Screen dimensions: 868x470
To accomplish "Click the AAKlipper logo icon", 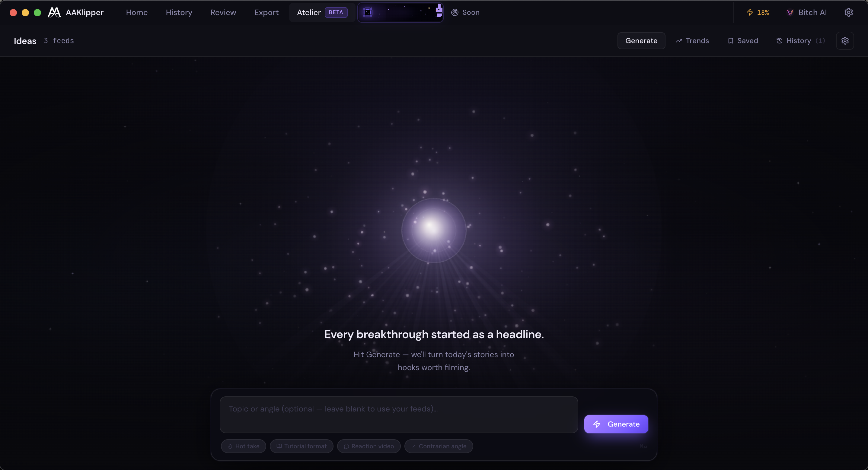I will (x=54, y=12).
